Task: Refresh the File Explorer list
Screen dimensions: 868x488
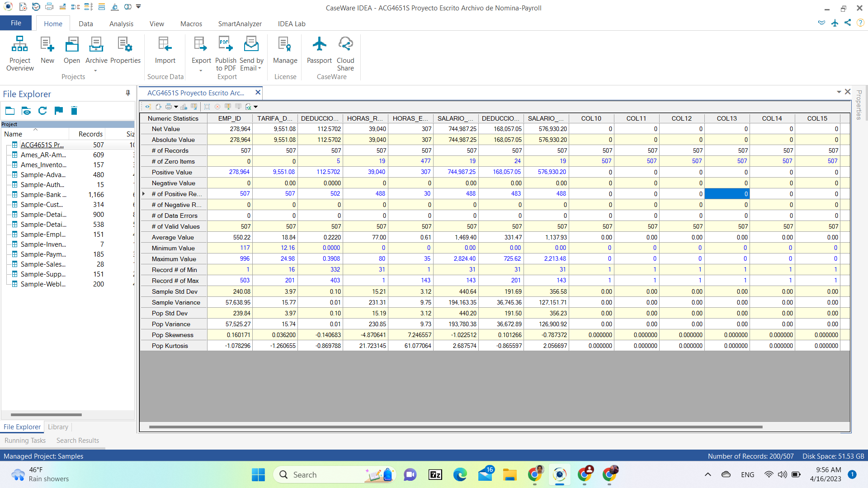Action: coord(42,111)
